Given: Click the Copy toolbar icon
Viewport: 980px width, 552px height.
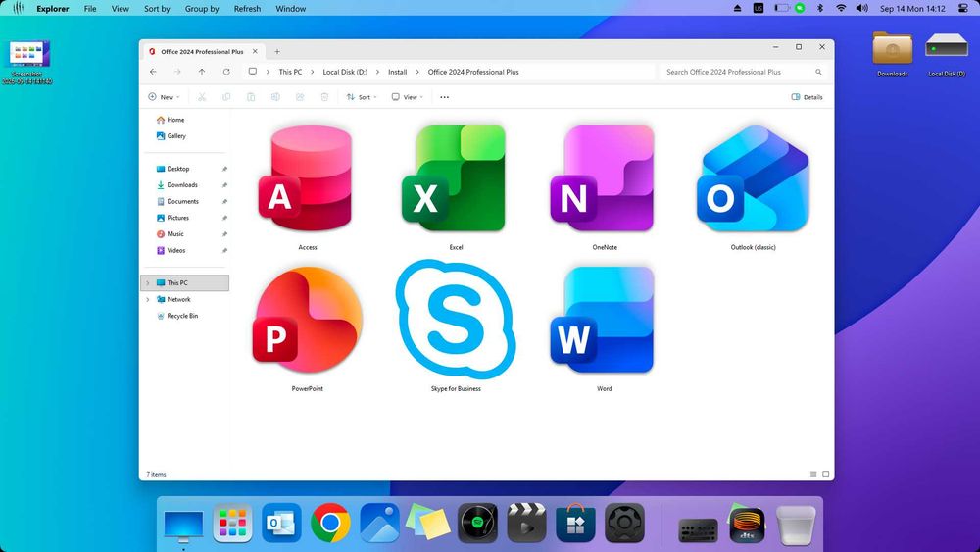Looking at the screenshot, I should tap(226, 97).
